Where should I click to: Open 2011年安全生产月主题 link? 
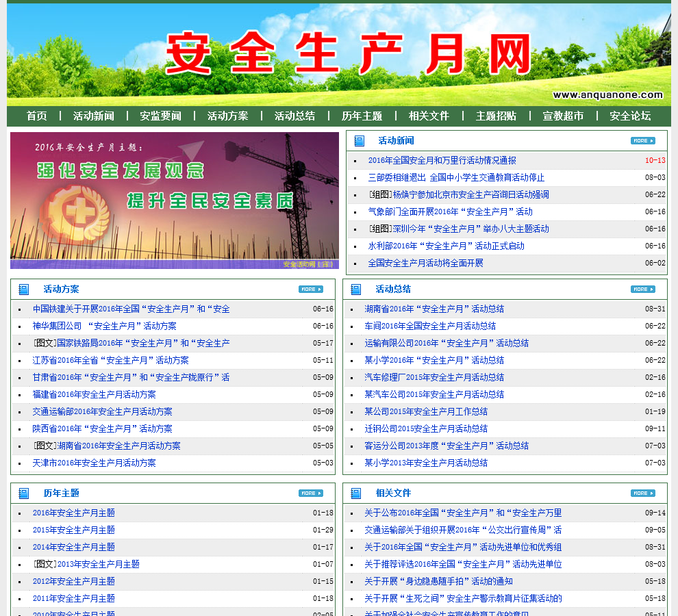point(74,599)
